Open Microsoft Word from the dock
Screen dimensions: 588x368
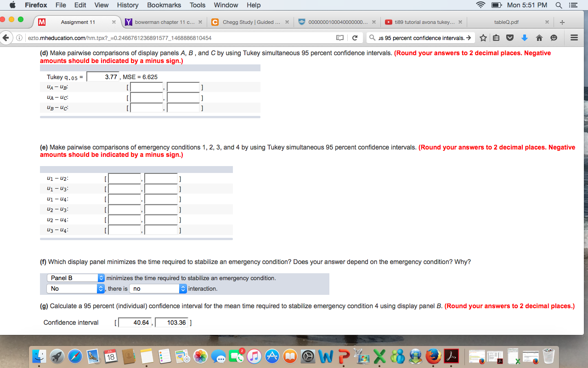325,356
